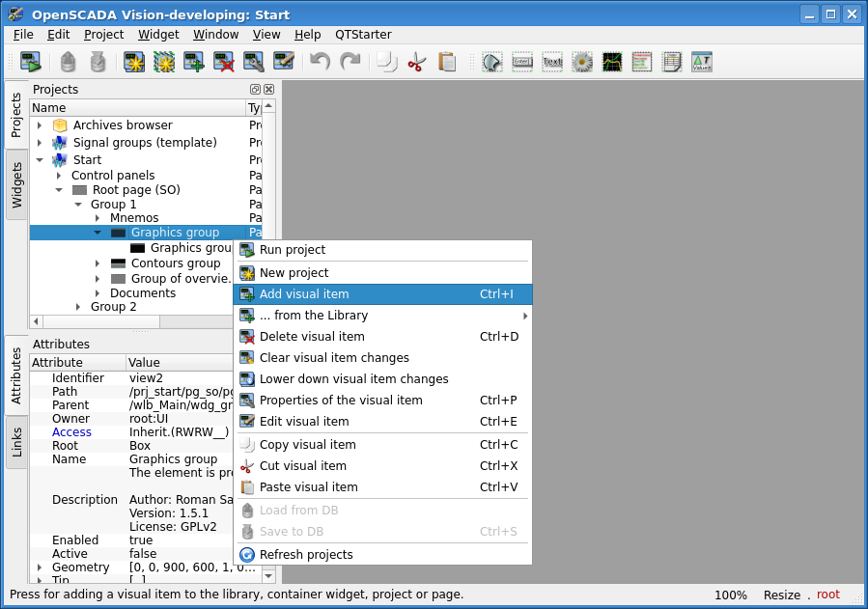Expand the Signal groups (template) node

click(x=40, y=143)
